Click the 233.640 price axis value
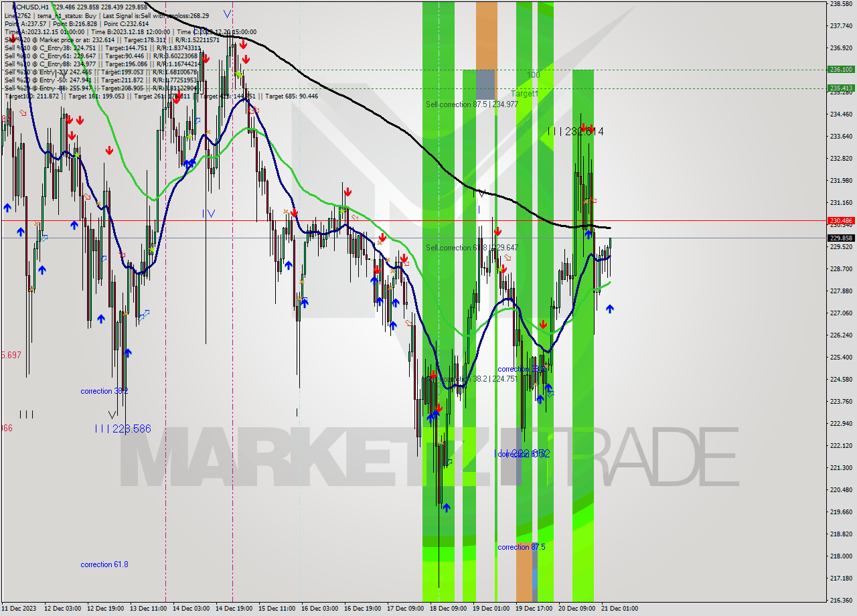This screenshot has width=857, height=616. (841, 136)
